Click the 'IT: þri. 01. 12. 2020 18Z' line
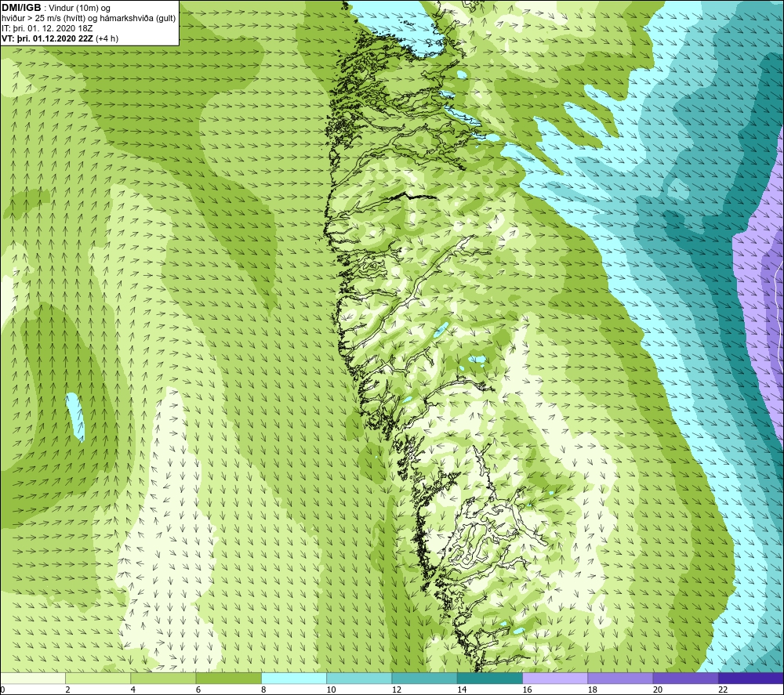The height and width of the screenshot is (695, 784). click(47, 28)
